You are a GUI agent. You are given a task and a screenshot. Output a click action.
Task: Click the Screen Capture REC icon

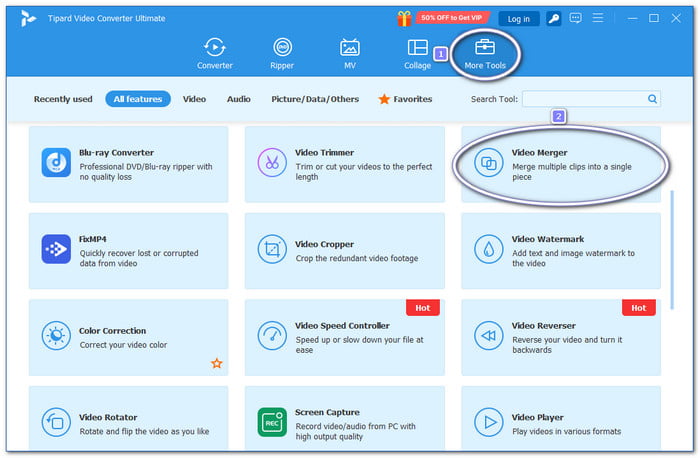click(x=272, y=422)
